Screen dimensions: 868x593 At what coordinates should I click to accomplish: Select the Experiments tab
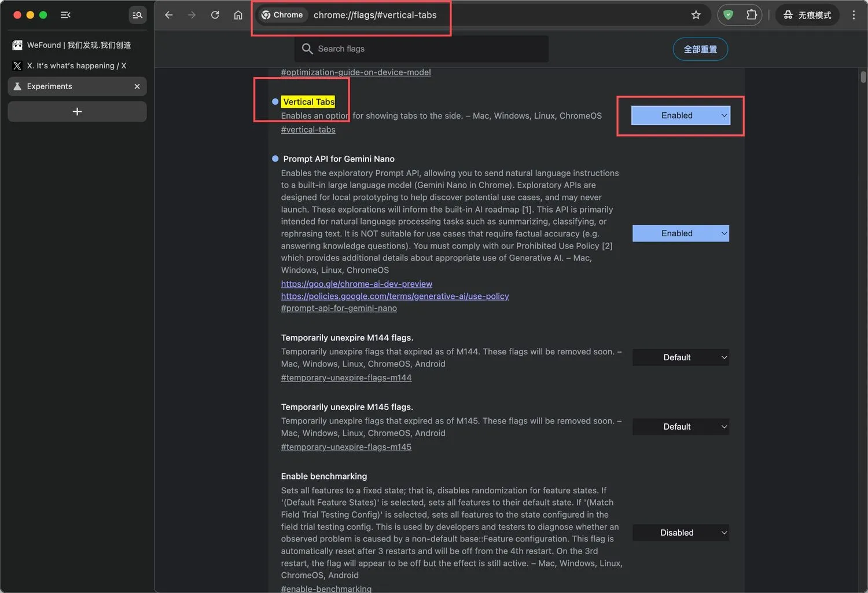pos(77,86)
